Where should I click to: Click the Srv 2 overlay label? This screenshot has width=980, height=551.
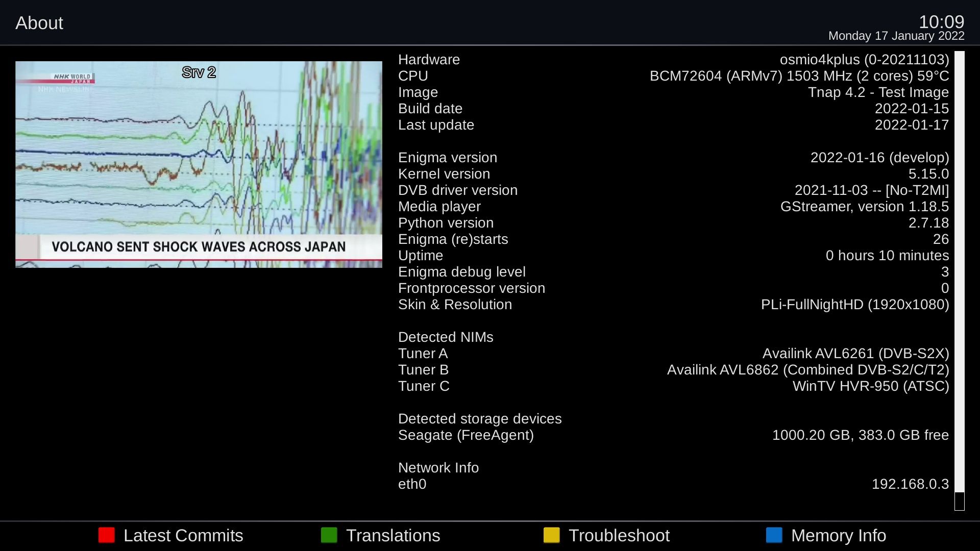199,72
